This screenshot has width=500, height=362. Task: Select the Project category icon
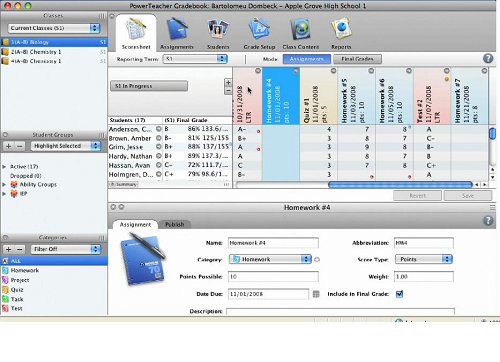point(5,280)
